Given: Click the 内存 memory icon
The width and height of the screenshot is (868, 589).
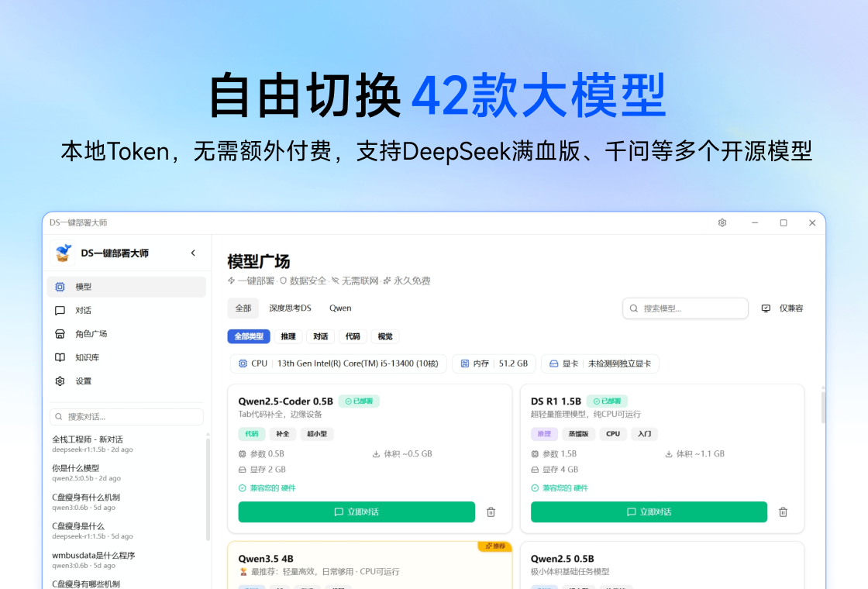Looking at the screenshot, I should [x=464, y=363].
